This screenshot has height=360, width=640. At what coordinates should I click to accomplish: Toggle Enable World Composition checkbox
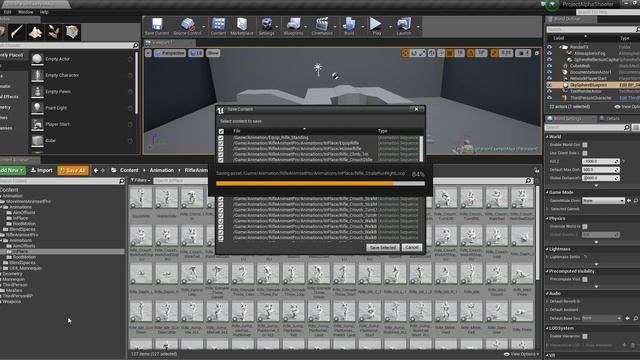pyautogui.click(x=585, y=145)
